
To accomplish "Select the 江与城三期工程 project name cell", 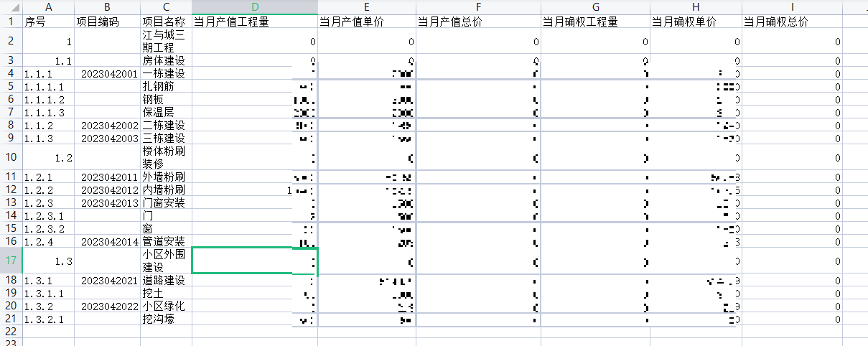I will pyautogui.click(x=166, y=42).
